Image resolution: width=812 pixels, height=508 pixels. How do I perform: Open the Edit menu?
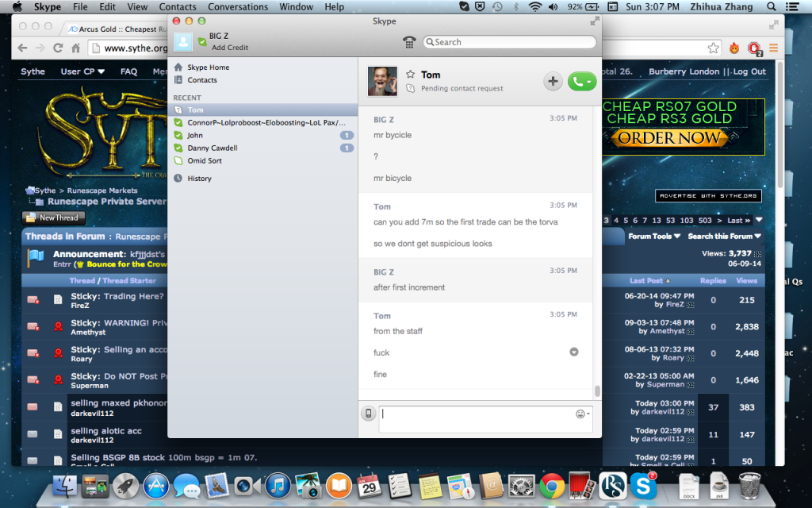coord(108,6)
